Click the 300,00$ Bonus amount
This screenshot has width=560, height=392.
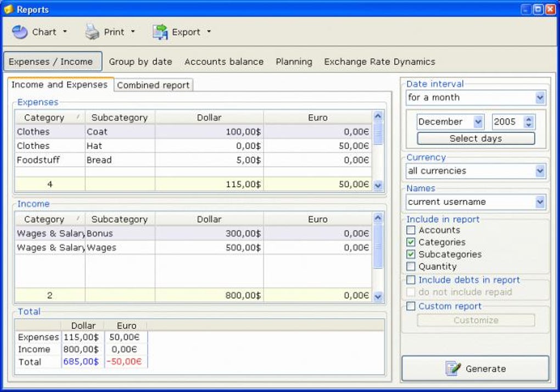click(209, 233)
